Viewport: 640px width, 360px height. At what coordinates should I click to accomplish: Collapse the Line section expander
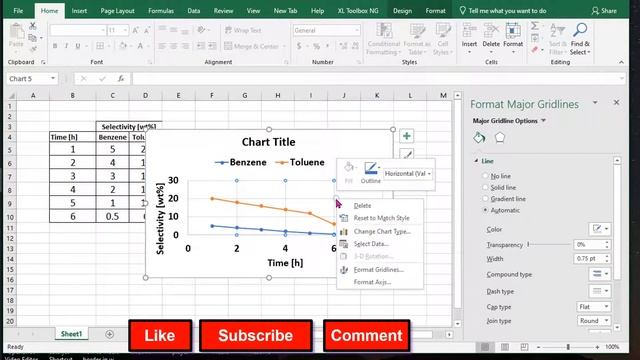476,161
